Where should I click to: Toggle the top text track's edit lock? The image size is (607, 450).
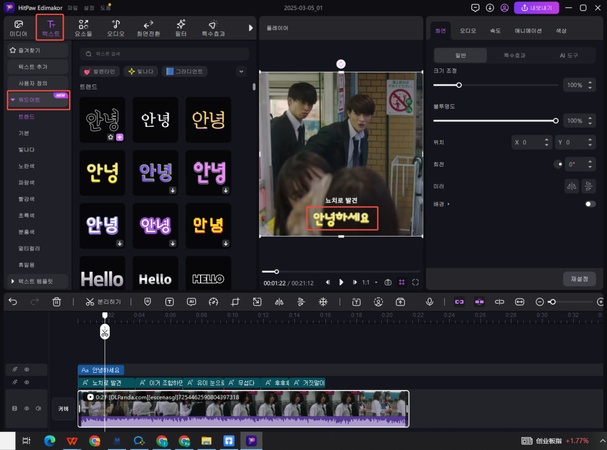click(15, 369)
